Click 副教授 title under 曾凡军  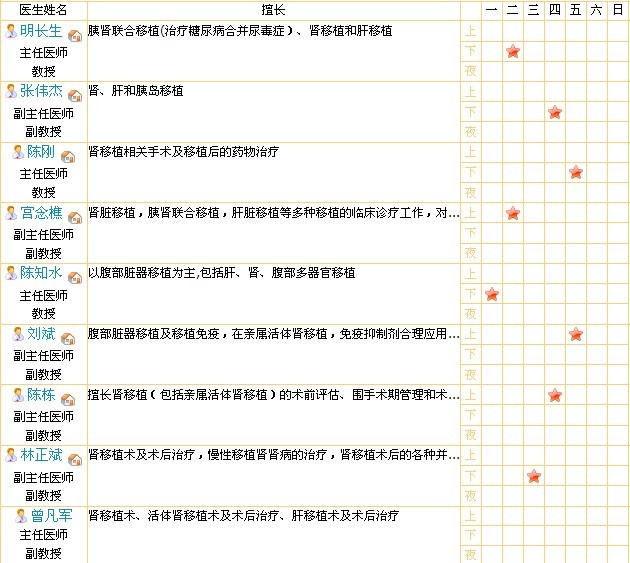tap(43, 554)
